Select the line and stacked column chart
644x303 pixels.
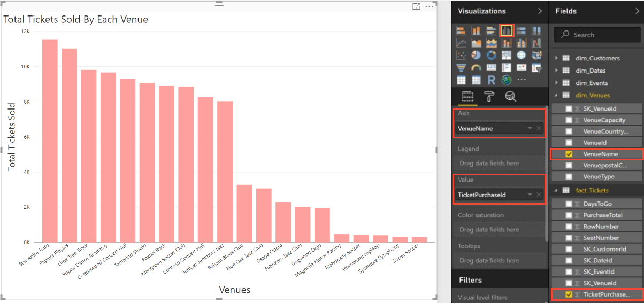(x=507, y=43)
